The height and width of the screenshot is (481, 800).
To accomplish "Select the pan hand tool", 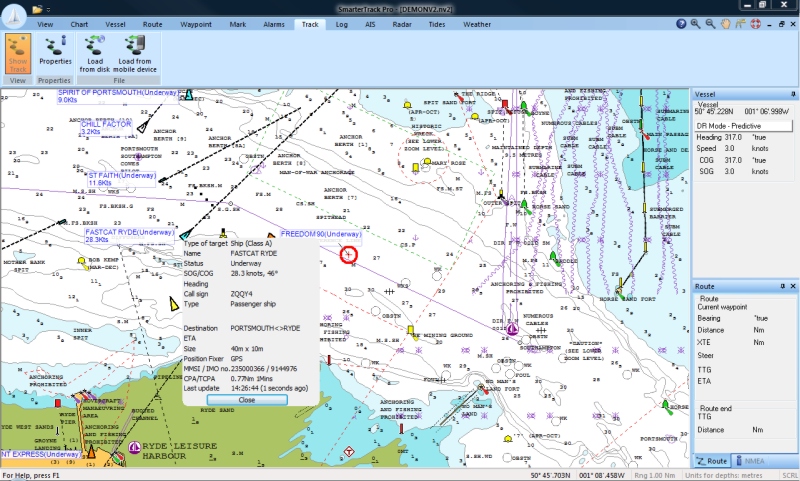I will [724, 23].
